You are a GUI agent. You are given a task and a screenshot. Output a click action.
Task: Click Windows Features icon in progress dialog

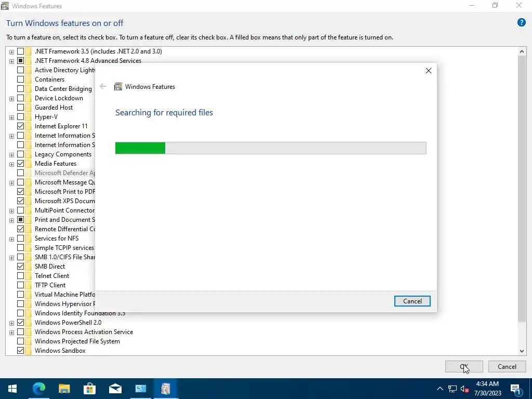point(118,87)
